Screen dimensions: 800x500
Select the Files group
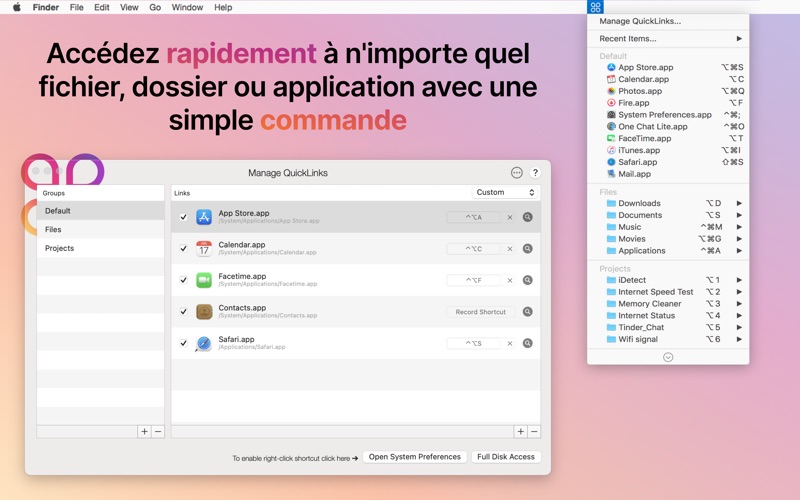pyautogui.click(x=101, y=230)
